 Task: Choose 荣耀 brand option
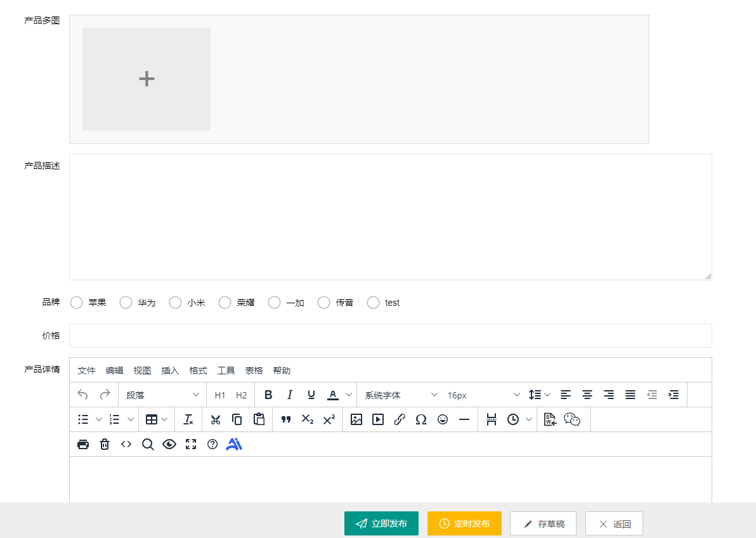point(225,303)
